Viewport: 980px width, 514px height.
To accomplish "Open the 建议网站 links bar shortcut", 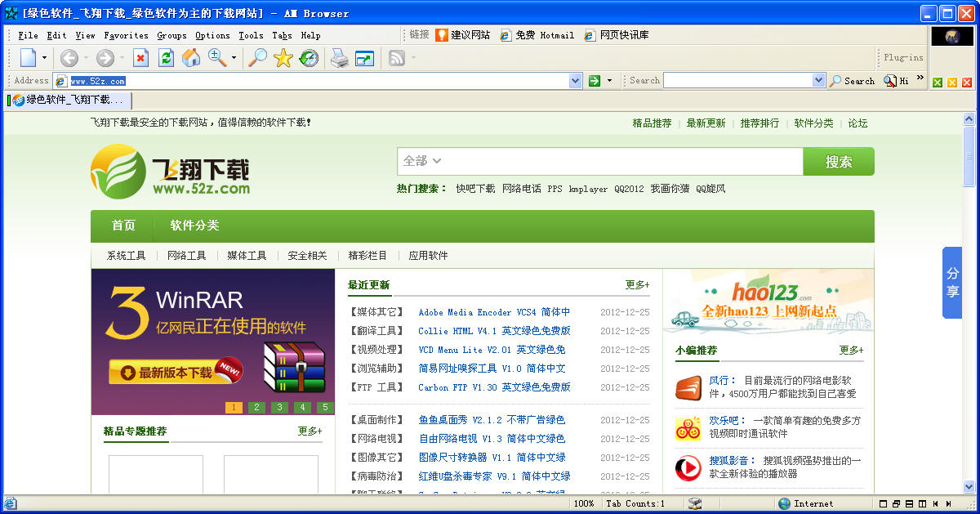I will tap(463, 35).
